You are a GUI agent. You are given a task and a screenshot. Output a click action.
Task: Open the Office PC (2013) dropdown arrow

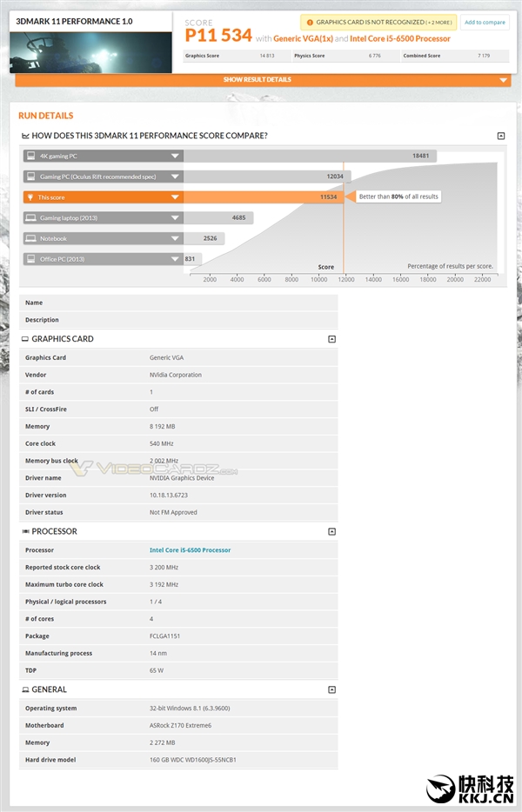[x=175, y=259]
